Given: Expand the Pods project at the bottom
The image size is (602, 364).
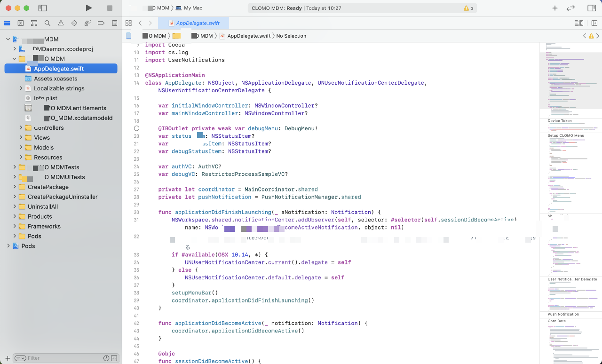Looking at the screenshot, I should coord(8,246).
